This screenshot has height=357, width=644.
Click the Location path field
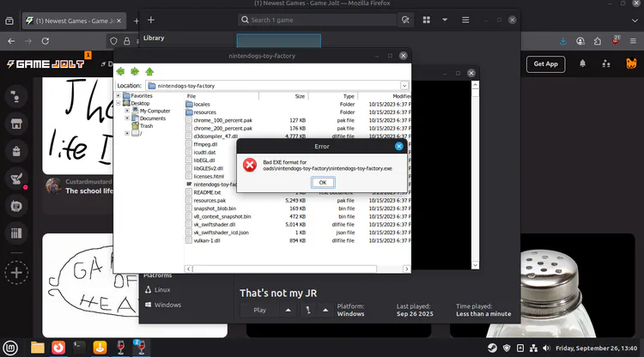pos(273,86)
